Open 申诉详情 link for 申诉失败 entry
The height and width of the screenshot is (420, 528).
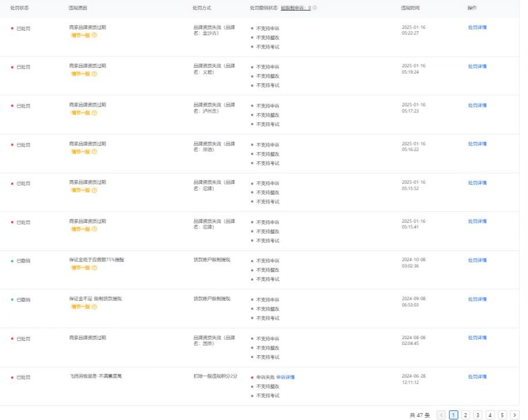(286, 378)
